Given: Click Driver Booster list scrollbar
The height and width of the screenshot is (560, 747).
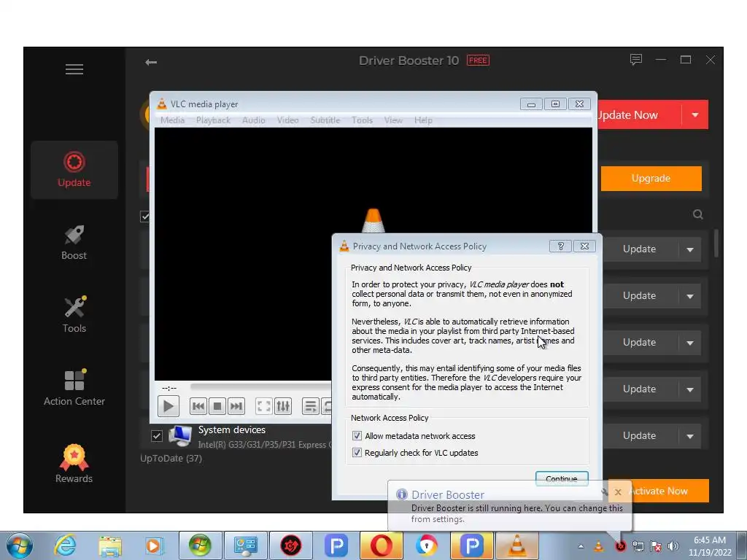Looking at the screenshot, I should (x=716, y=244).
